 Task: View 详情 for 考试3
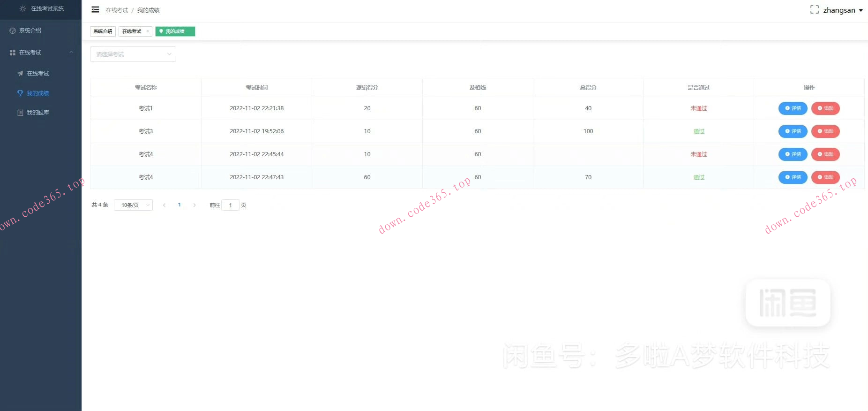(793, 131)
